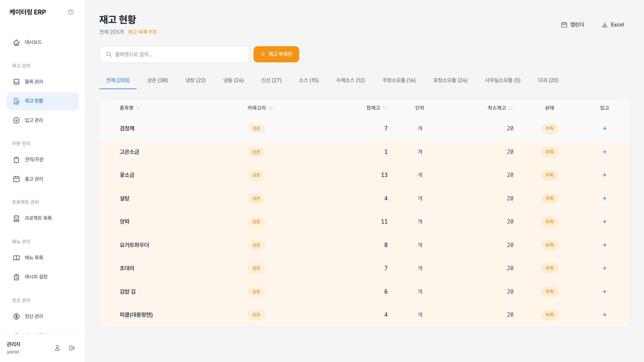
Task: Go to 입고 관리 page
Action: point(43,120)
